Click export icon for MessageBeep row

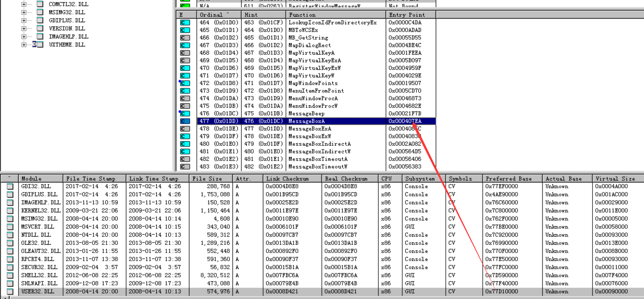point(185,114)
